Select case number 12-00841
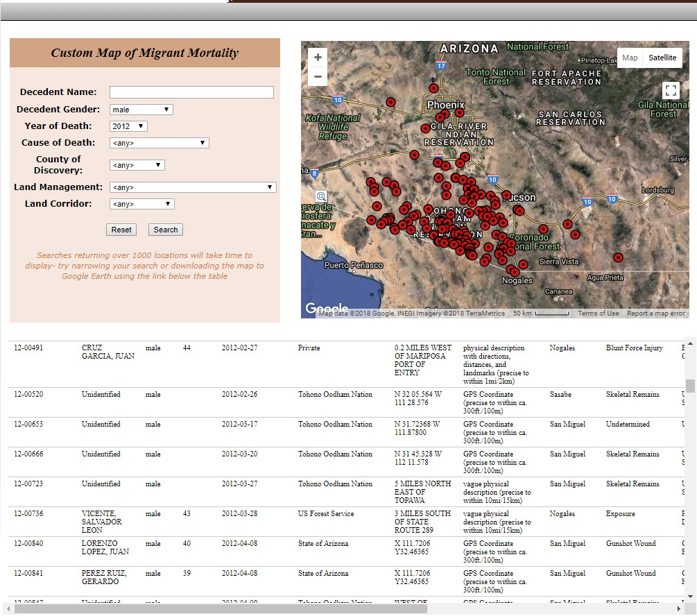The height and width of the screenshot is (616, 697). [28, 573]
